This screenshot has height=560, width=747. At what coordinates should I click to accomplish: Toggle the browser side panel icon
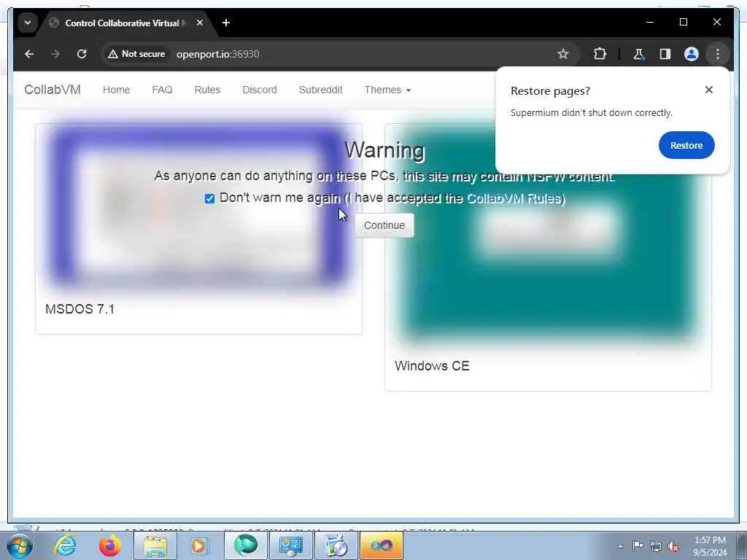[x=665, y=54]
